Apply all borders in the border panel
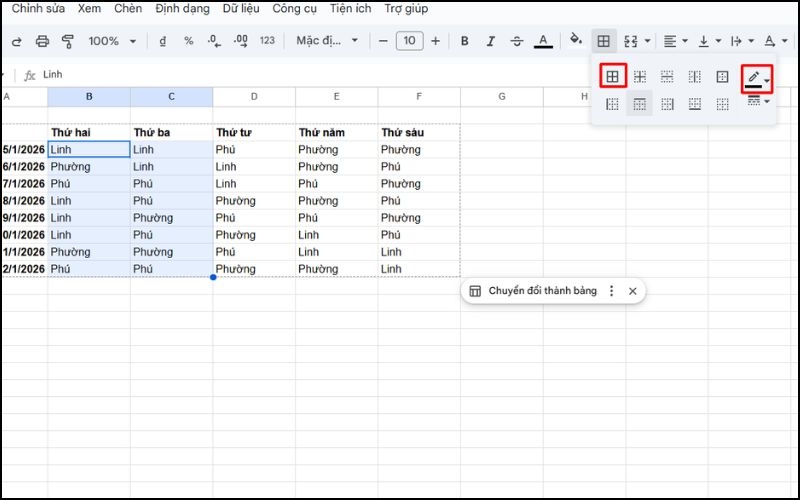 [x=613, y=76]
